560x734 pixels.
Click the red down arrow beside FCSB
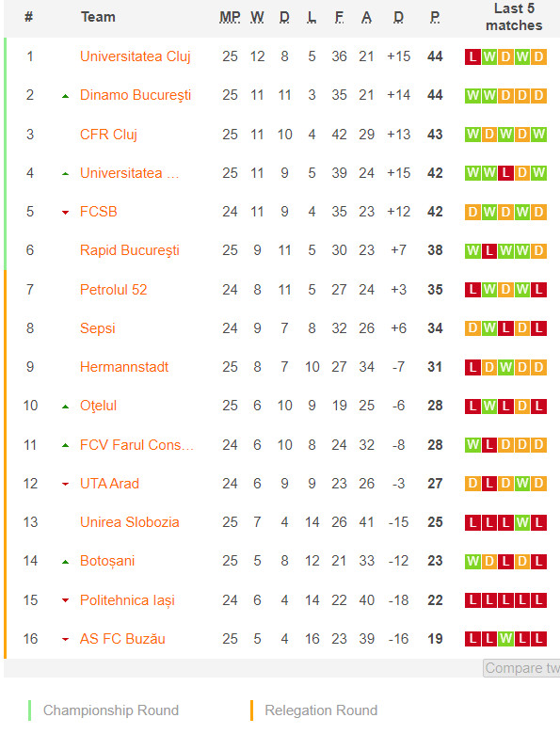tap(66, 213)
